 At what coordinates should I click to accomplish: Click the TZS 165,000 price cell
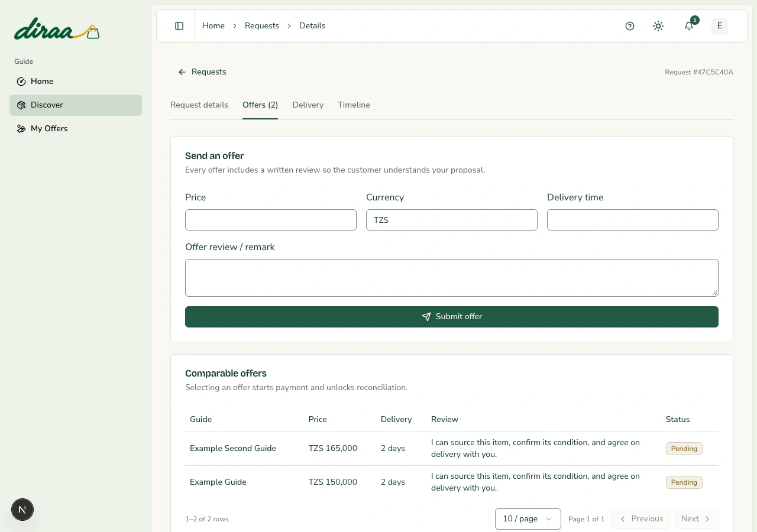pyautogui.click(x=333, y=449)
